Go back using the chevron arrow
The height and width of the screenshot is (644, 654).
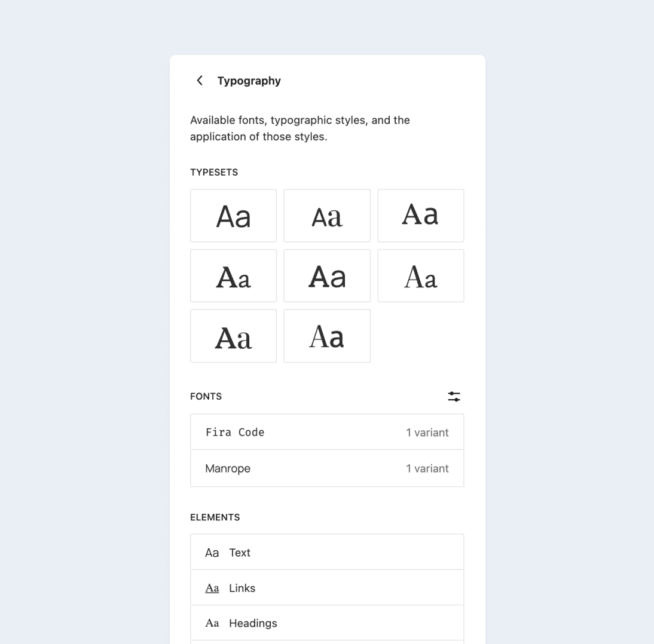click(x=200, y=81)
